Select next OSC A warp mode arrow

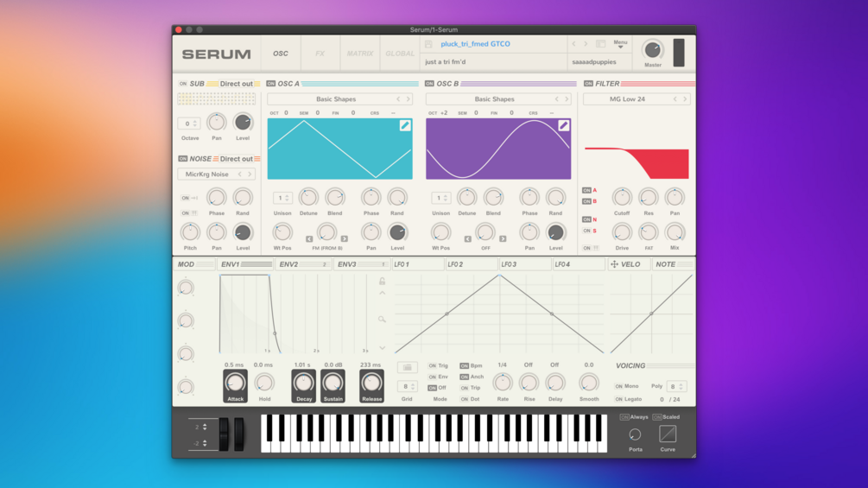(345, 239)
